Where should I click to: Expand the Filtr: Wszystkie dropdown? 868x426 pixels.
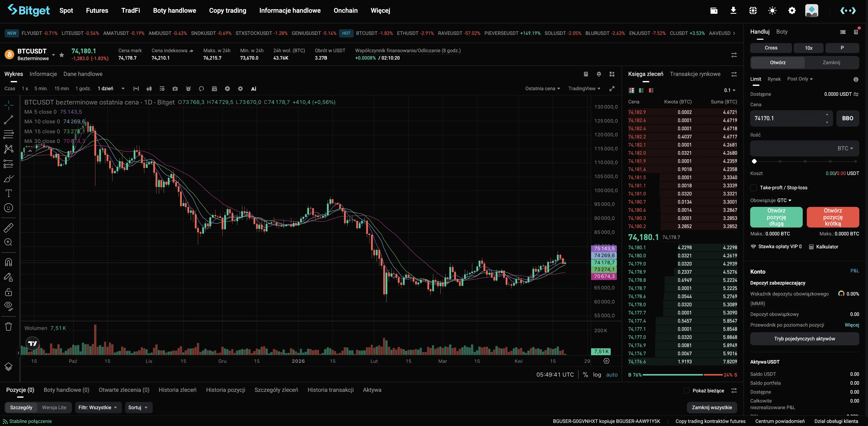(97, 407)
